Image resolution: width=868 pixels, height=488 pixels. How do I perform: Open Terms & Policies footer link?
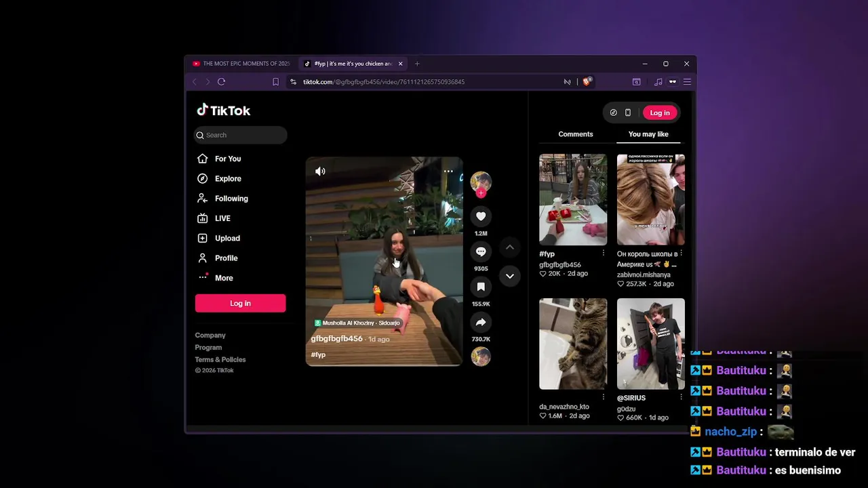pyautogui.click(x=220, y=360)
